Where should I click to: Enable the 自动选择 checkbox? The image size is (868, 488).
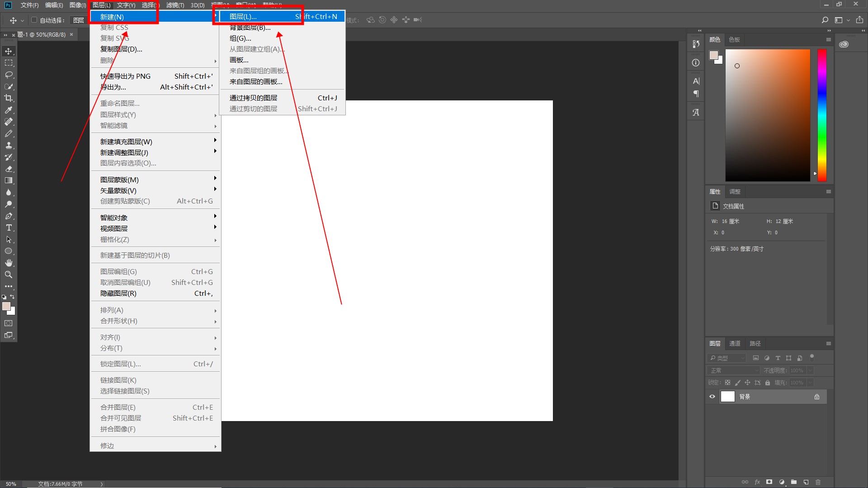34,20
